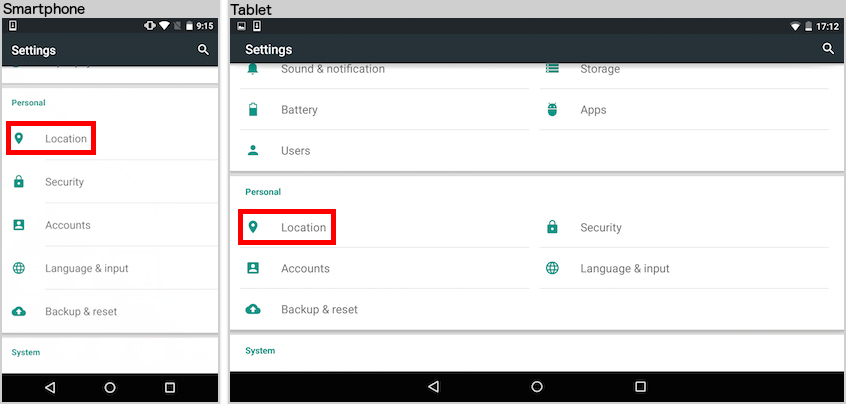The height and width of the screenshot is (404, 846).
Task: Tap the Home navigation button on tablet
Action: click(x=537, y=387)
